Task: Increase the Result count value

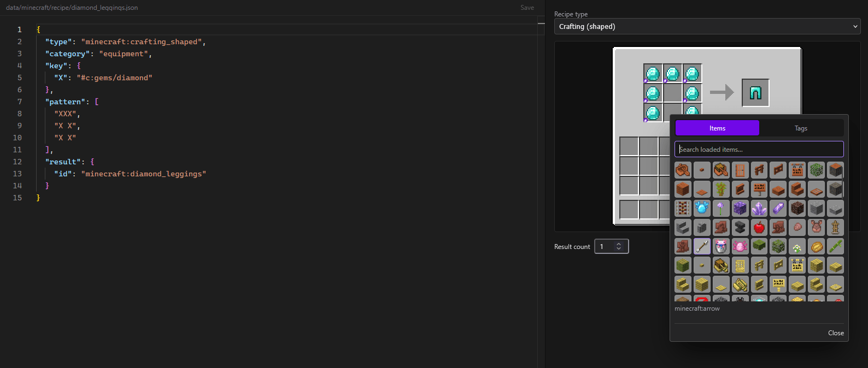Action: point(619,244)
